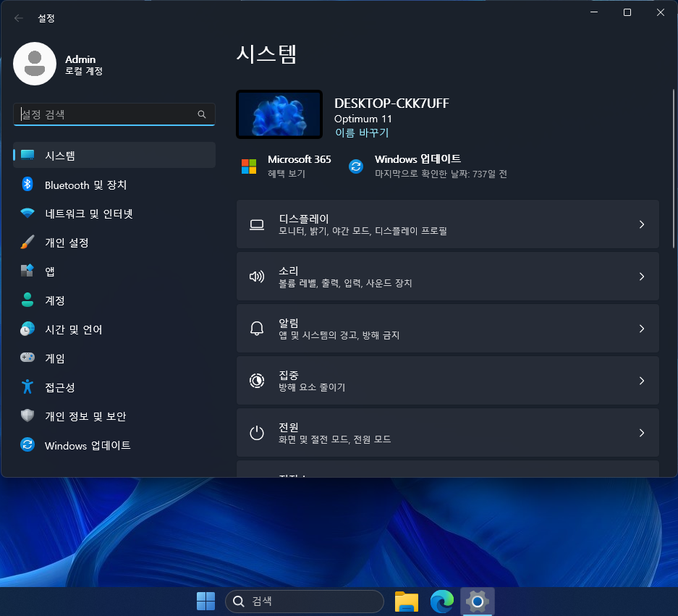Image resolution: width=678 pixels, height=616 pixels.
Task: Click the taskbar 검색 box
Action: tap(305, 601)
